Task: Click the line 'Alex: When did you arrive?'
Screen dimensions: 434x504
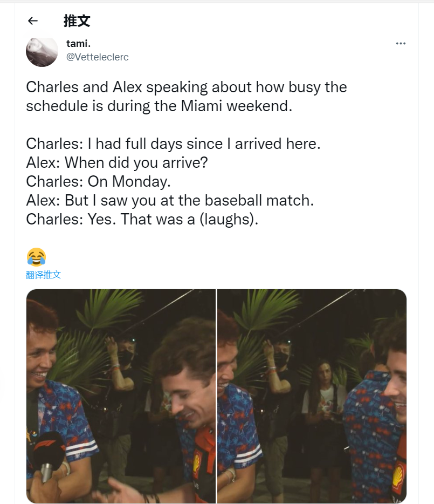Action: coord(116,162)
